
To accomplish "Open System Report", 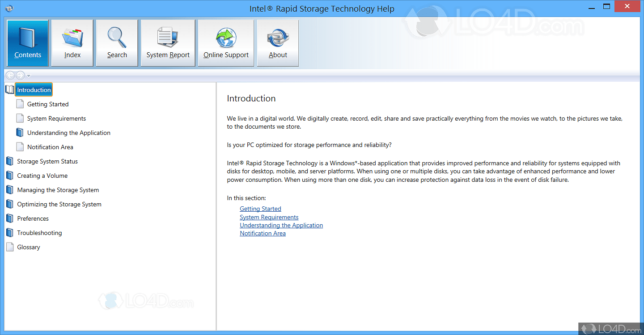I will click(168, 43).
